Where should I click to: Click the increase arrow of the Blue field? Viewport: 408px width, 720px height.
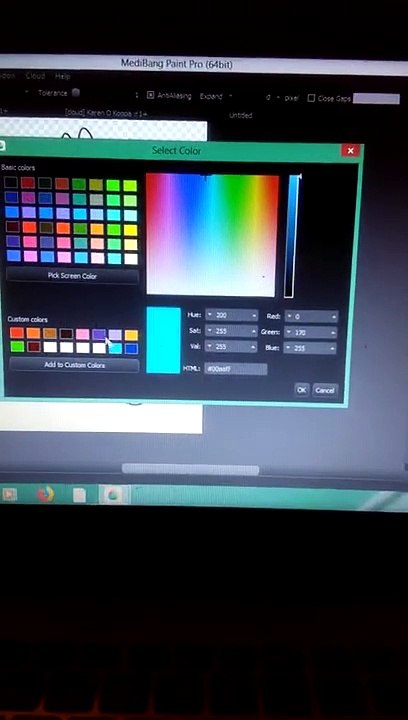pos(332,349)
